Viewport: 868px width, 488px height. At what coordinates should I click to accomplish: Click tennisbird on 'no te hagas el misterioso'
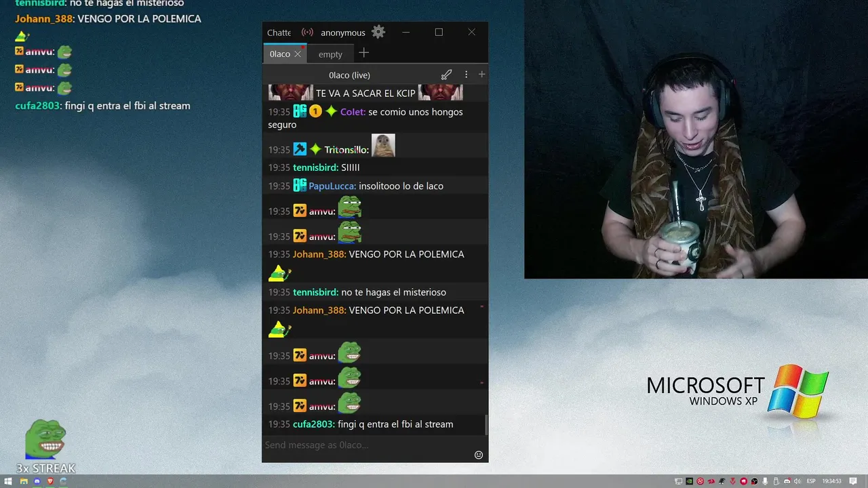[x=316, y=292]
